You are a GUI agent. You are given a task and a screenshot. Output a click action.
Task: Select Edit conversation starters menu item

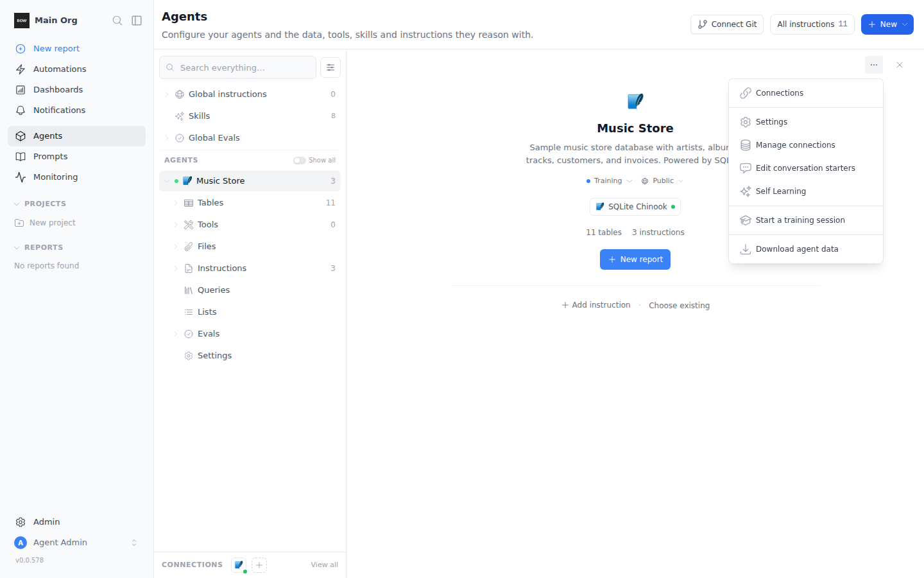806,168
